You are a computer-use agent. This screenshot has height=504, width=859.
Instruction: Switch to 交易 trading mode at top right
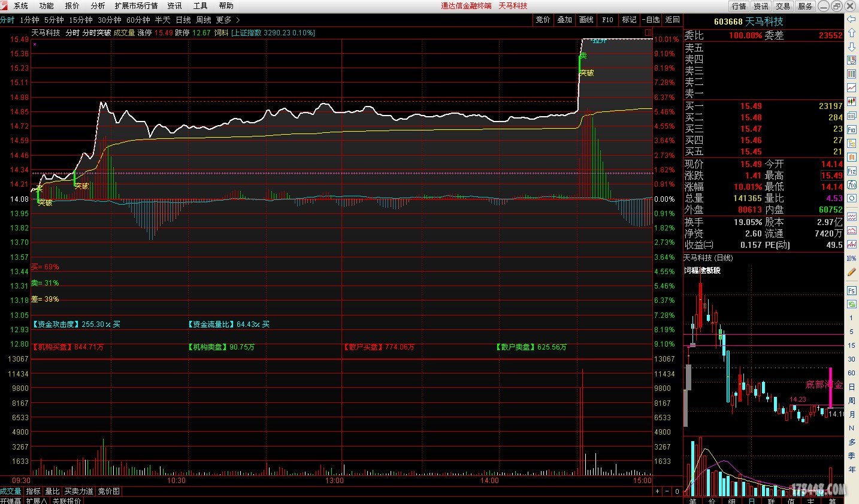(x=783, y=6)
